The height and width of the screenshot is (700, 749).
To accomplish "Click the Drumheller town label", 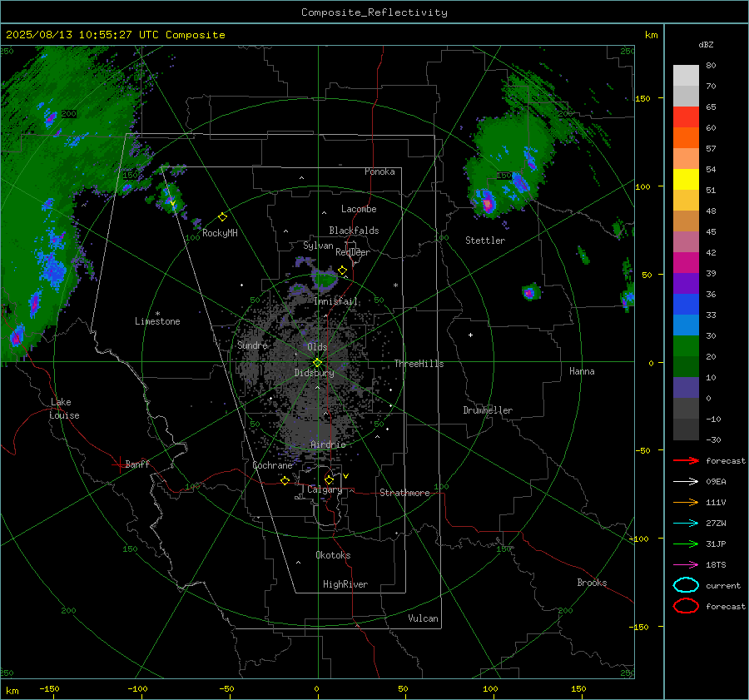I will [488, 410].
